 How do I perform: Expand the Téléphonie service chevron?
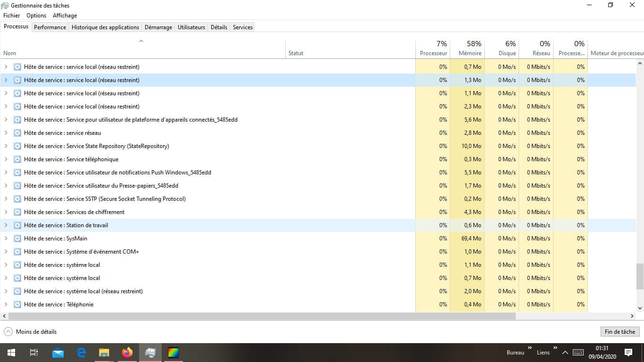coord(6,304)
